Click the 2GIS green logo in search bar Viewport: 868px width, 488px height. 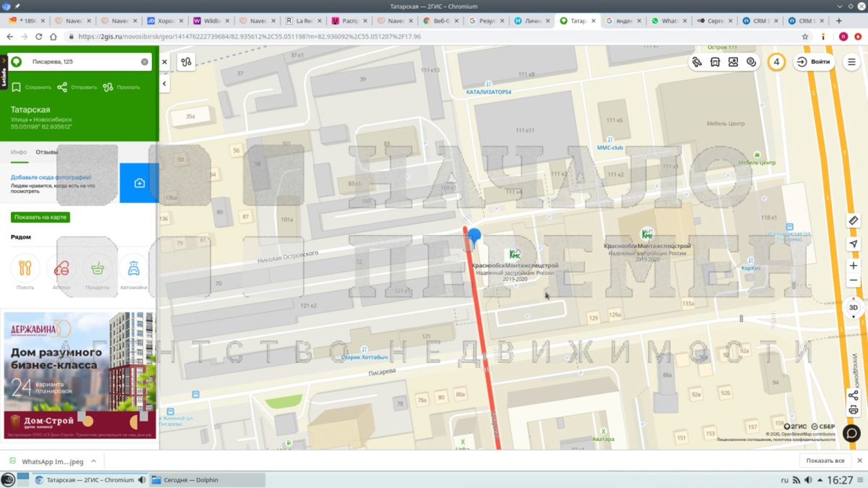(16, 62)
